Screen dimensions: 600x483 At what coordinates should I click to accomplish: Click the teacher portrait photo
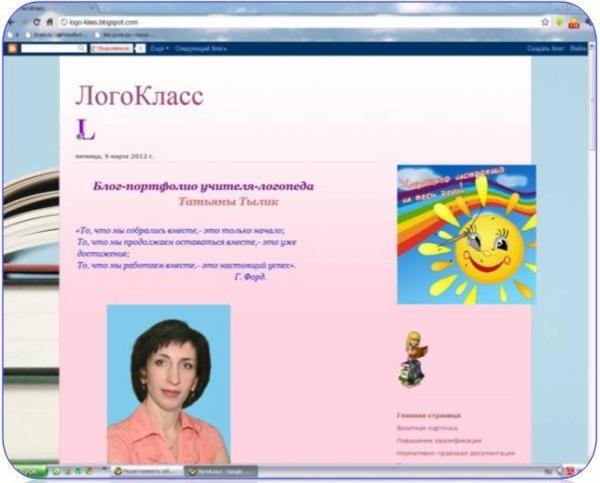click(x=169, y=384)
